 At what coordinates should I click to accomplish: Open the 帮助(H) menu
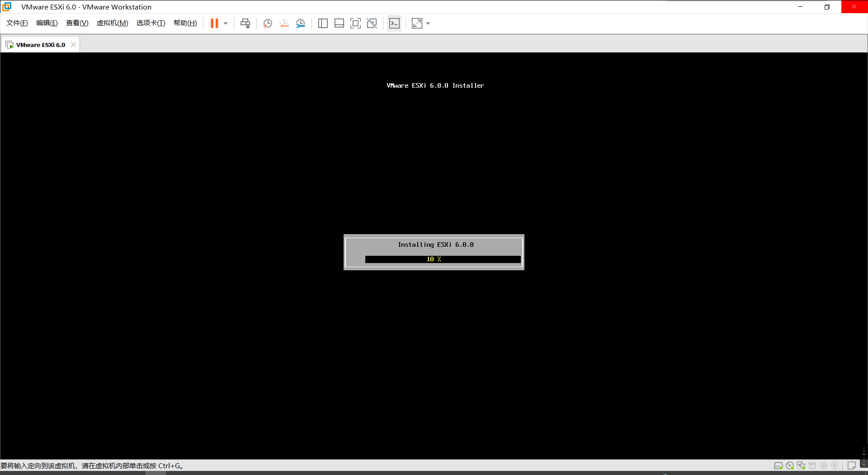[185, 23]
